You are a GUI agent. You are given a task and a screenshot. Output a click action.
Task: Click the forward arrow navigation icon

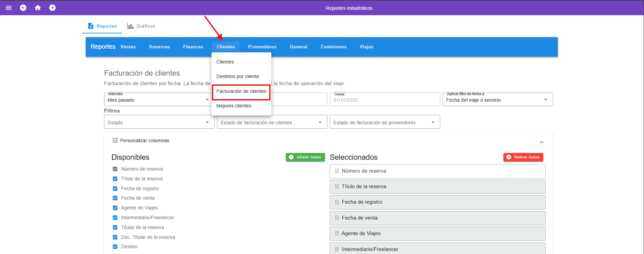tap(52, 8)
